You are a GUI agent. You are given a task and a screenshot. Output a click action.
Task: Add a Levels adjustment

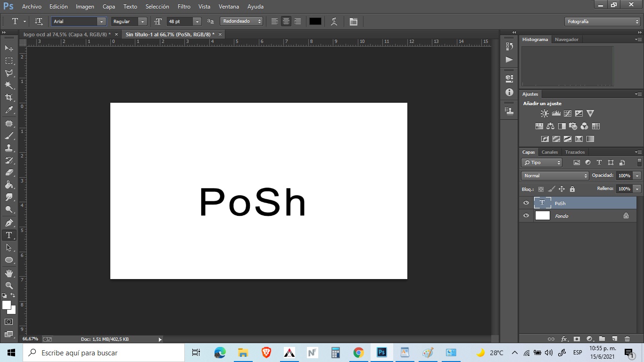556,113
